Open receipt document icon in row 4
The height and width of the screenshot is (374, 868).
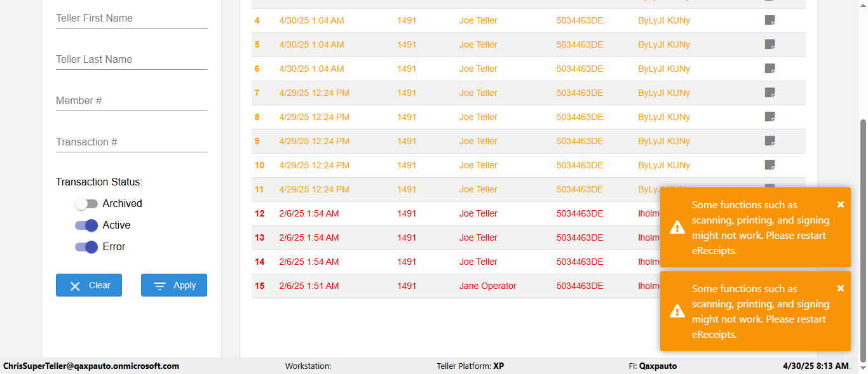[x=770, y=20]
